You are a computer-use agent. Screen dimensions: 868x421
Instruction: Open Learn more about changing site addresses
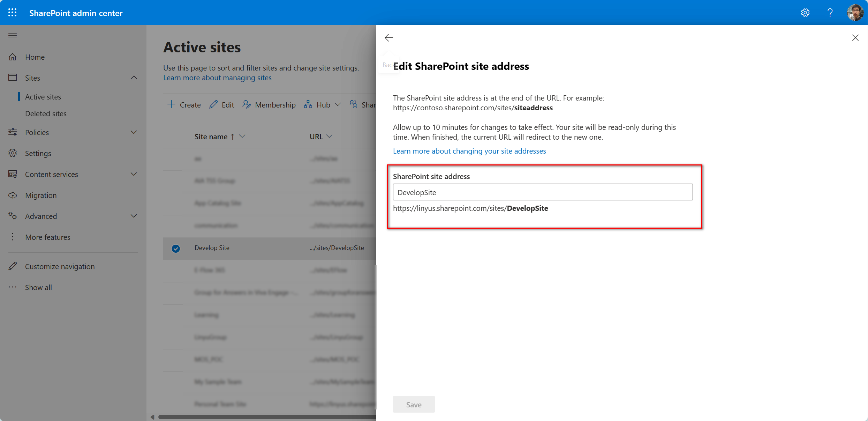pyautogui.click(x=469, y=151)
